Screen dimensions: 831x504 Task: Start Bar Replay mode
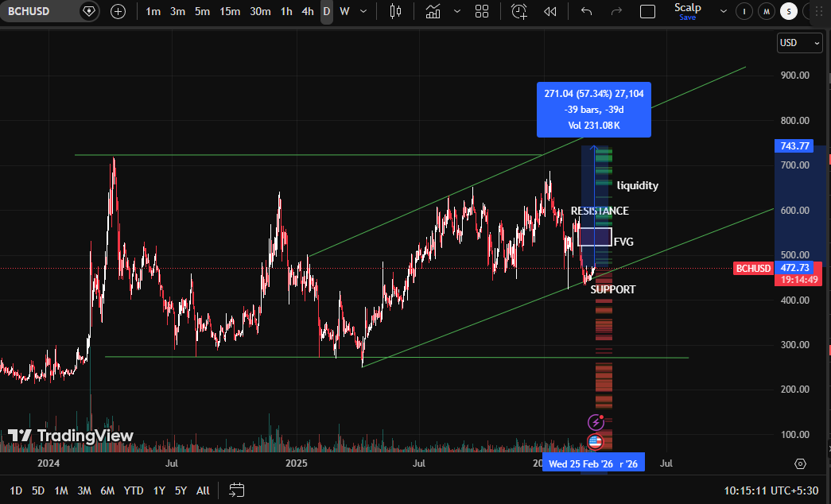[550, 11]
